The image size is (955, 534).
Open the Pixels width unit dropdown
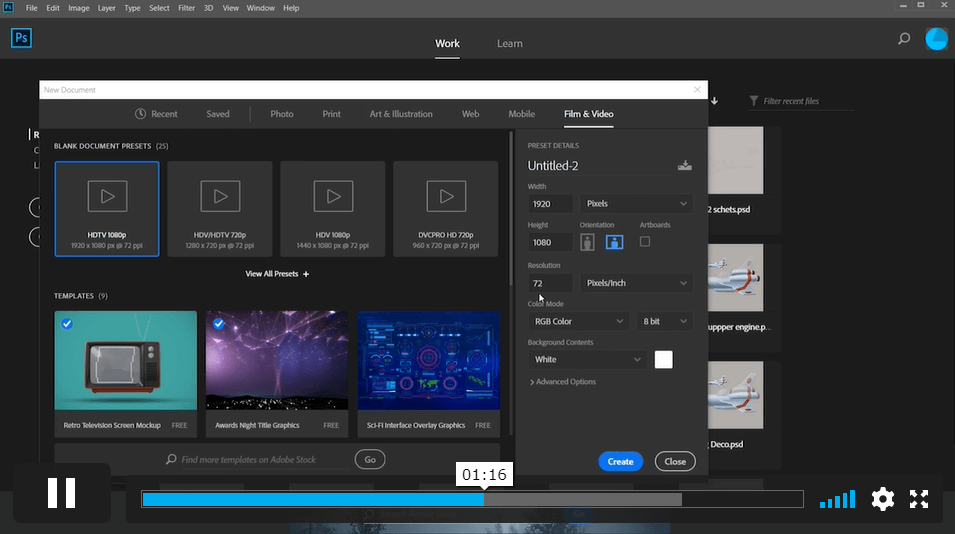(x=636, y=203)
